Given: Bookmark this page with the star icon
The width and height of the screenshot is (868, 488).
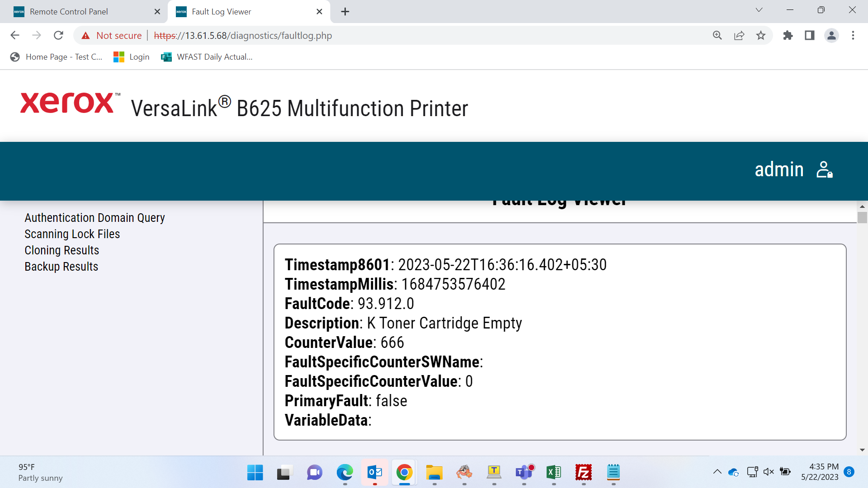Looking at the screenshot, I should 761,35.
